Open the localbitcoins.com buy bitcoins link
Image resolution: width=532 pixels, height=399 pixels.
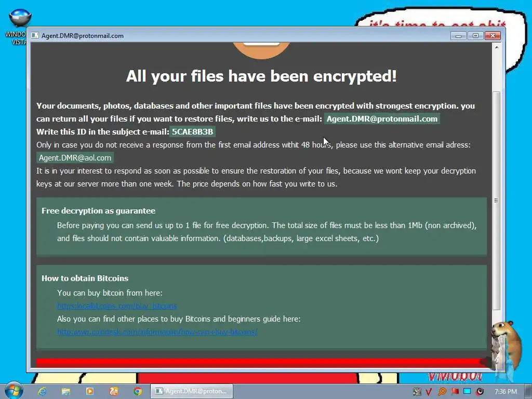click(x=117, y=305)
